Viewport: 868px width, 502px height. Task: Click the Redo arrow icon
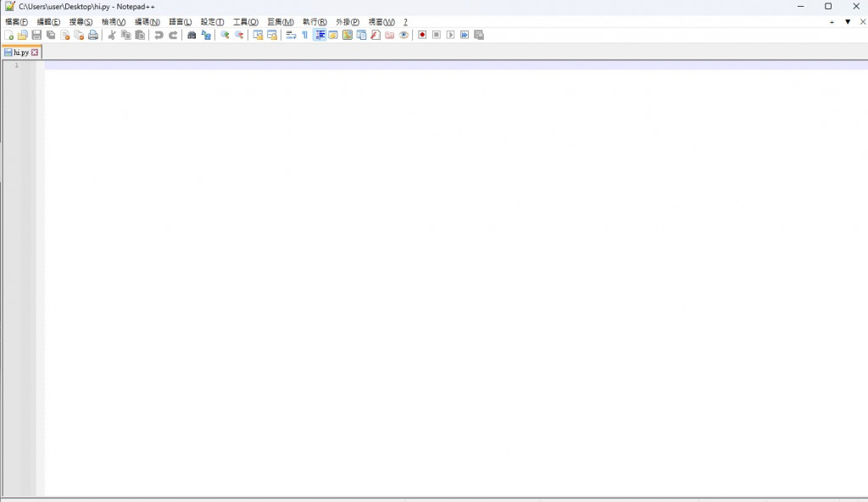[x=173, y=35]
